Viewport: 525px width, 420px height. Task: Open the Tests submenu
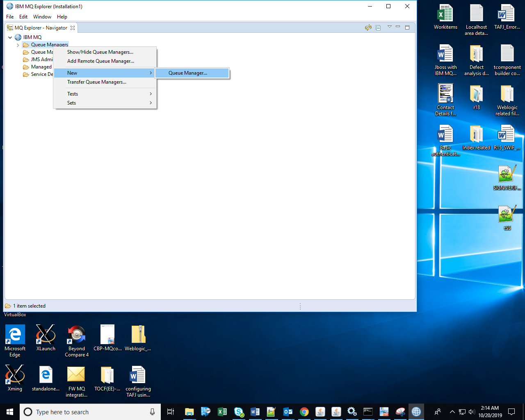(73, 94)
